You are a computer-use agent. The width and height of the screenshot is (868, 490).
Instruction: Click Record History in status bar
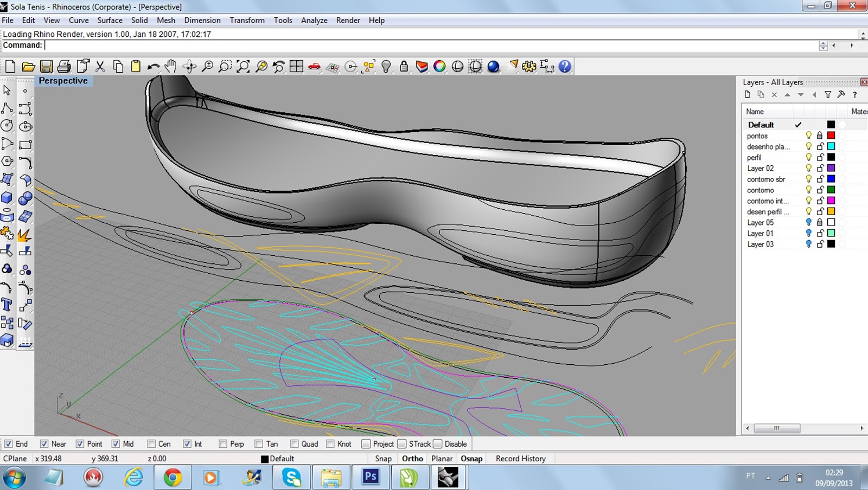521,459
